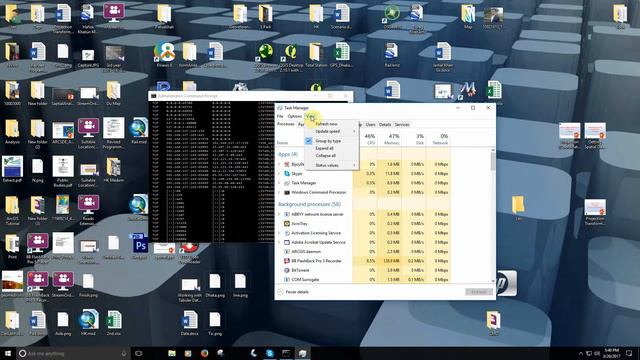Click the Background processes (58) group header
The image size is (640, 360).
click(309, 204)
